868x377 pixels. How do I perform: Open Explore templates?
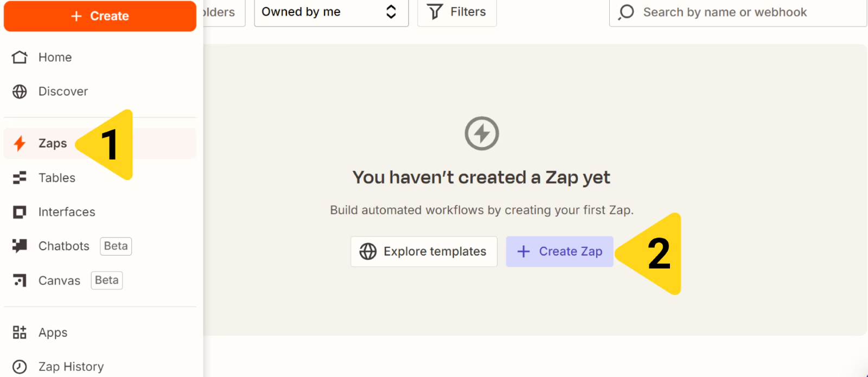point(424,251)
